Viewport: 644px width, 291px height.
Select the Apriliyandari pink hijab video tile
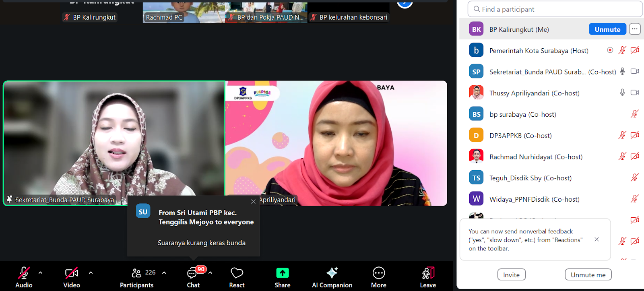pos(336,143)
